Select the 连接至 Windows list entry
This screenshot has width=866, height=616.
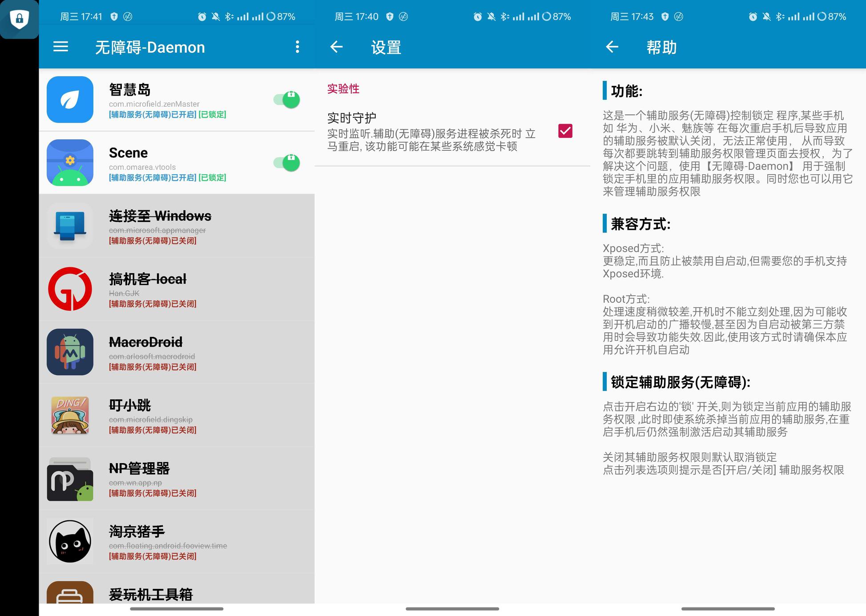coord(177,226)
